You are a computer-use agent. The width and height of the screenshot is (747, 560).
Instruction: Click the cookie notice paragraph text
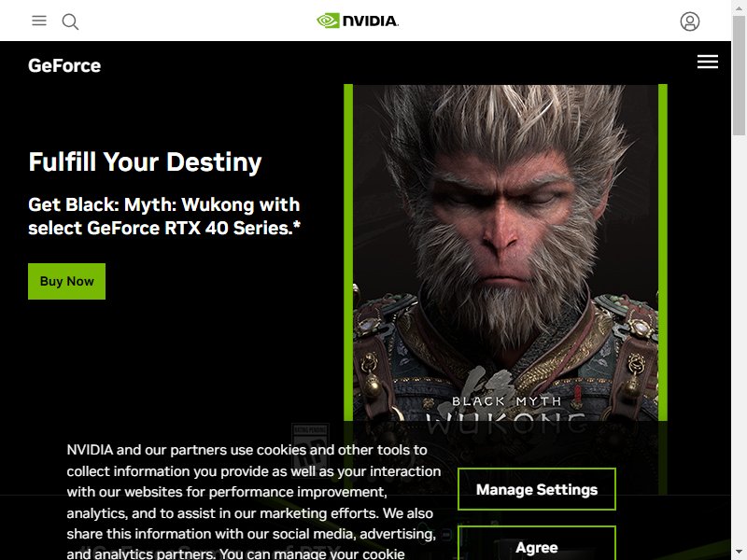(x=253, y=503)
